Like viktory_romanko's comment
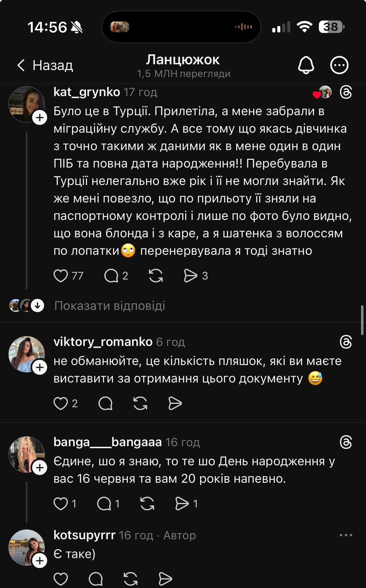366x588 pixels. tap(61, 404)
